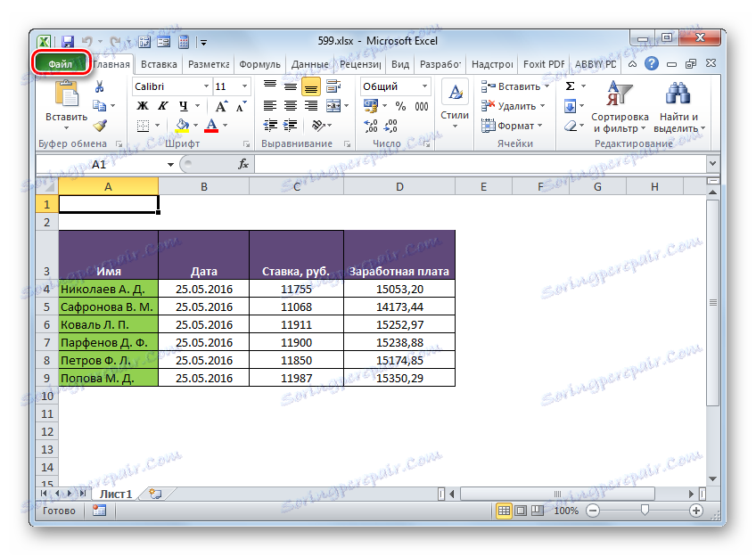Center text horizontally icon
Screen dimensions: 756x556
coord(291,106)
